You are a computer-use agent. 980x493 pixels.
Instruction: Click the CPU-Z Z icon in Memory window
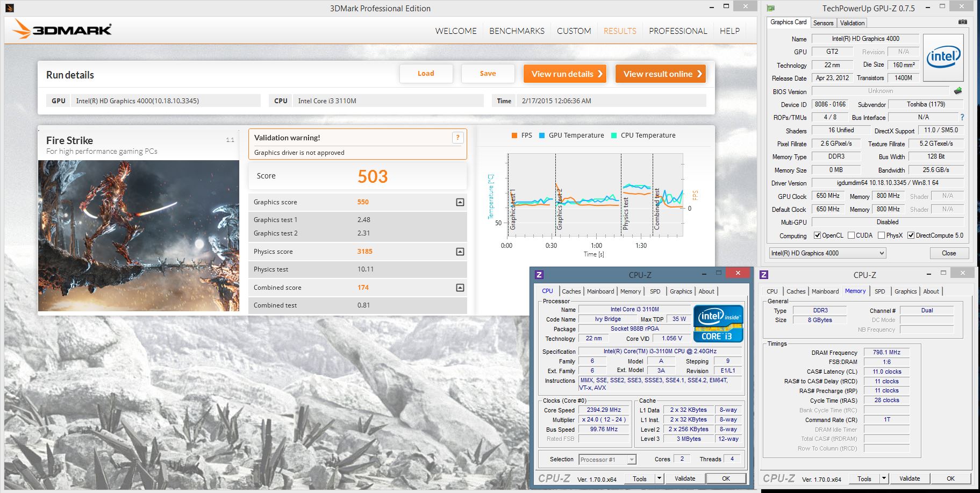click(x=764, y=275)
